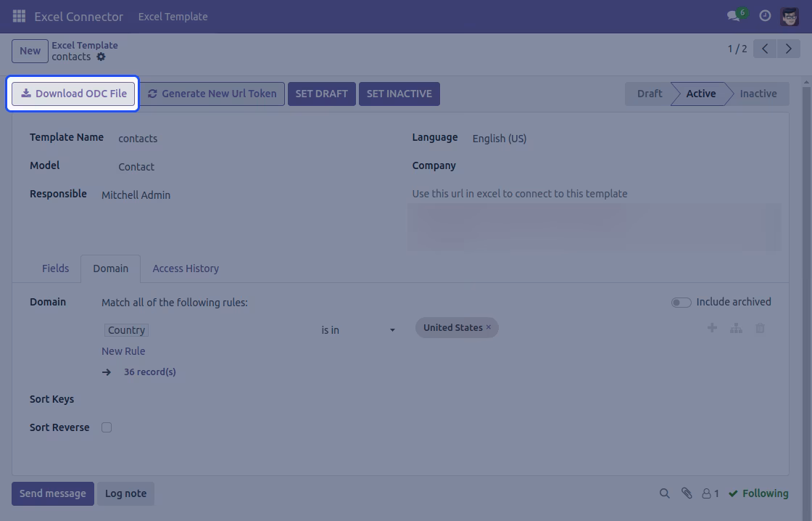Toggle the Include archived switch
Screen dimensions: 812x521
[681, 303]
